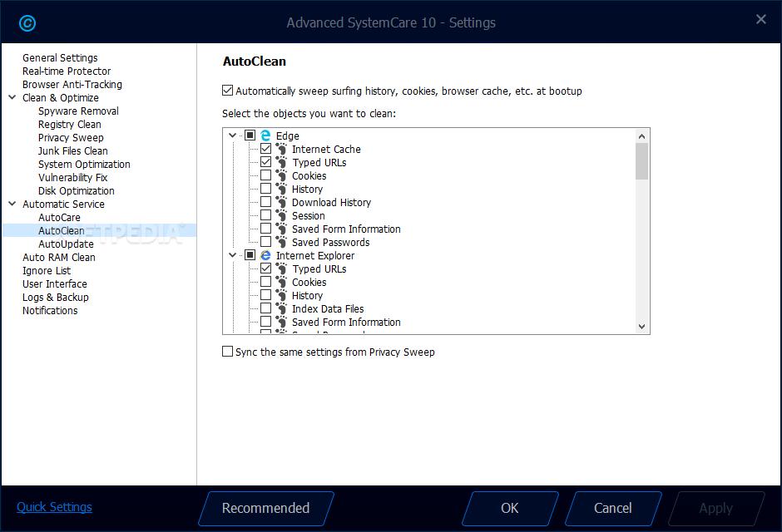Click footprint icon beside Edge Session

281,215
